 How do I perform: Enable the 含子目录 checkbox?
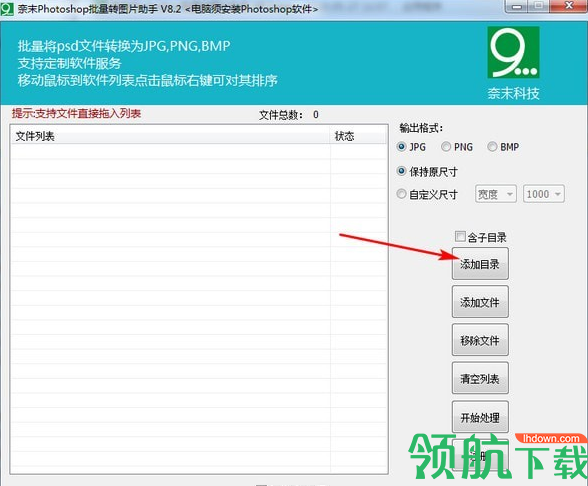tap(460, 236)
